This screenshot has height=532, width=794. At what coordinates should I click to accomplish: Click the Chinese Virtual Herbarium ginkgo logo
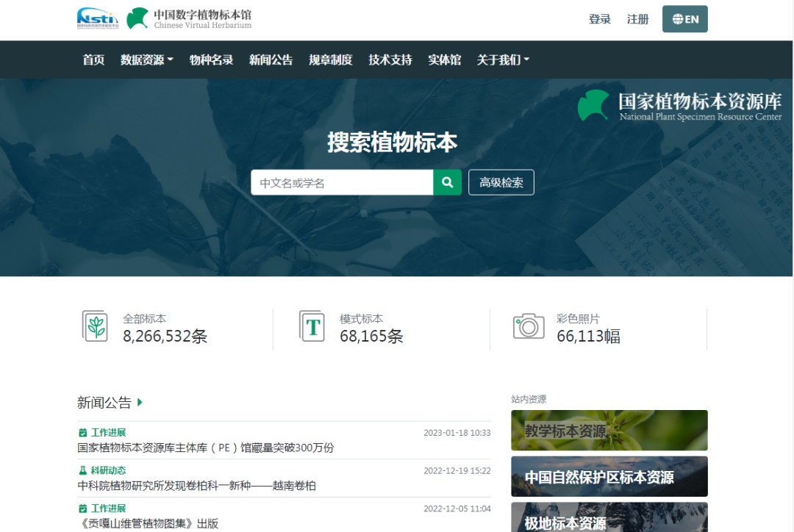[x=137, y=18]
